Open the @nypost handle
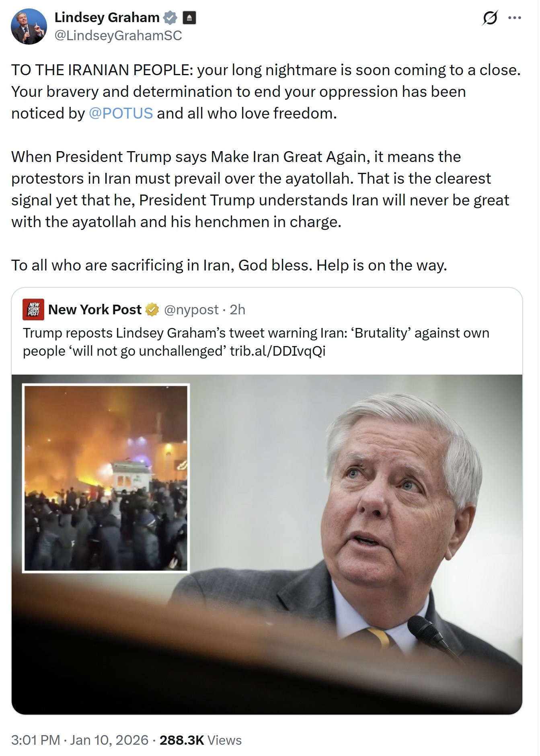The height and width of the screenshot is (756, 540). point(191,310)
